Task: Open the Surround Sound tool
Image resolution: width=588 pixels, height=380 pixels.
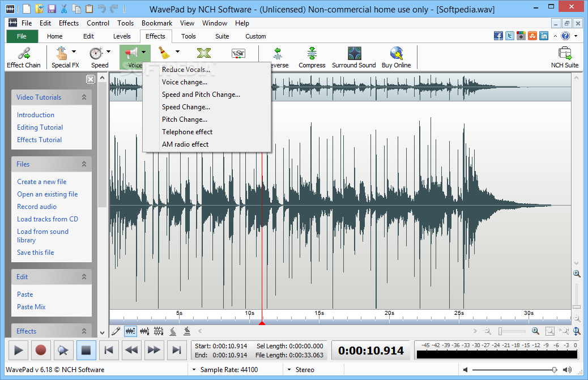Action: pyautogui.click(x=354, y=57)
